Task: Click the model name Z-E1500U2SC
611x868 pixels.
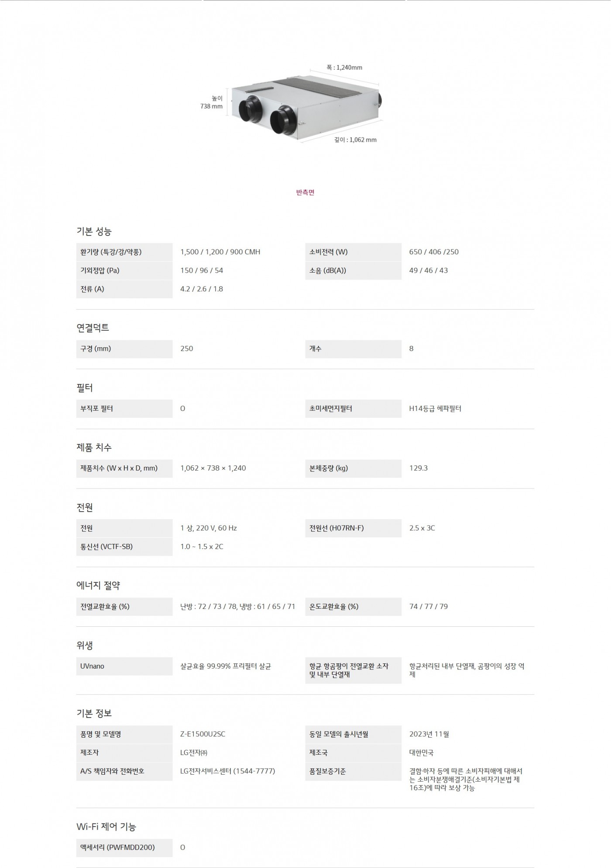Action: pyautogui.click(x=203, y=734)
